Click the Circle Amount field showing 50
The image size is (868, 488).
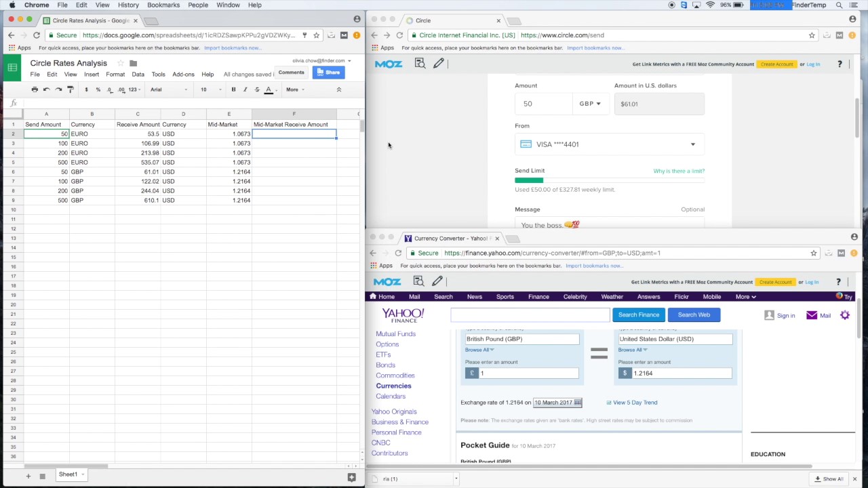coord(544,104)
